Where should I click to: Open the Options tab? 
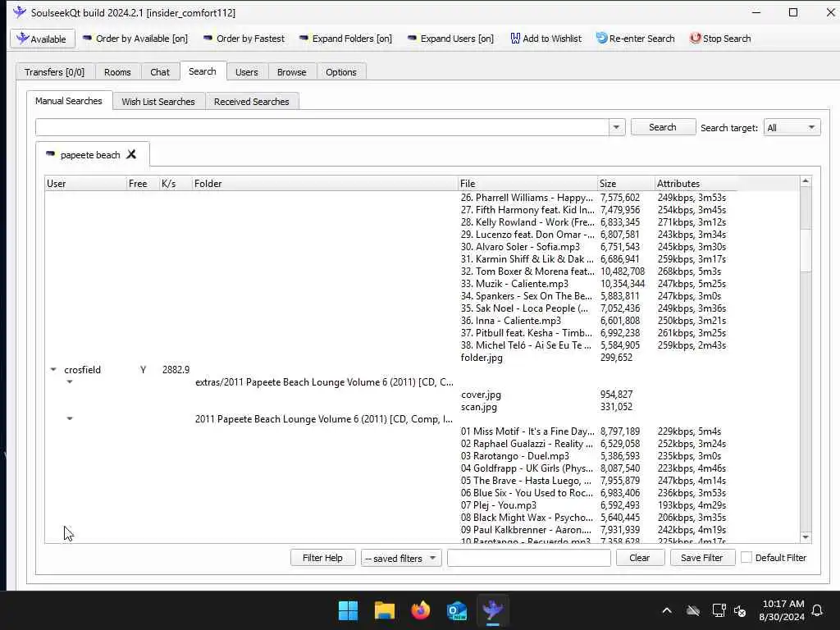[340, 72]
